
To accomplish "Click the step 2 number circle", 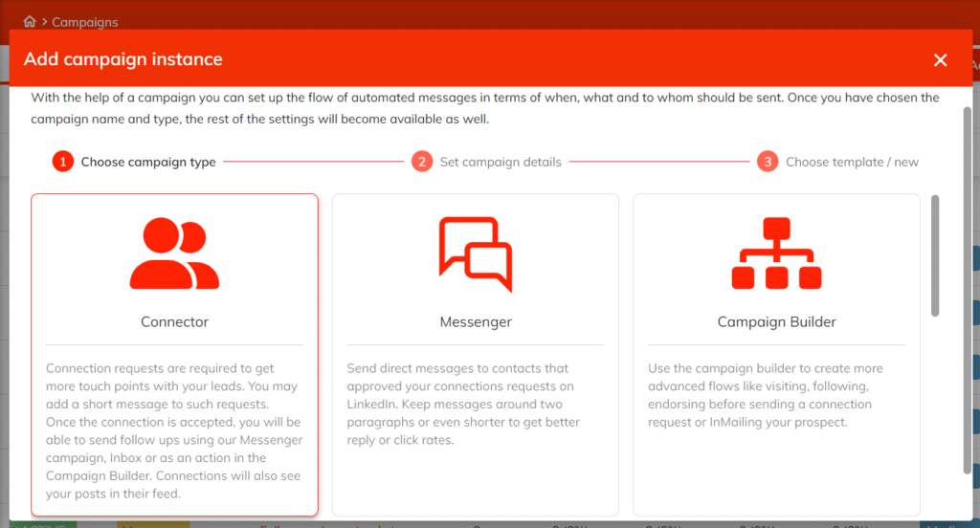I will tap(422, 162).
